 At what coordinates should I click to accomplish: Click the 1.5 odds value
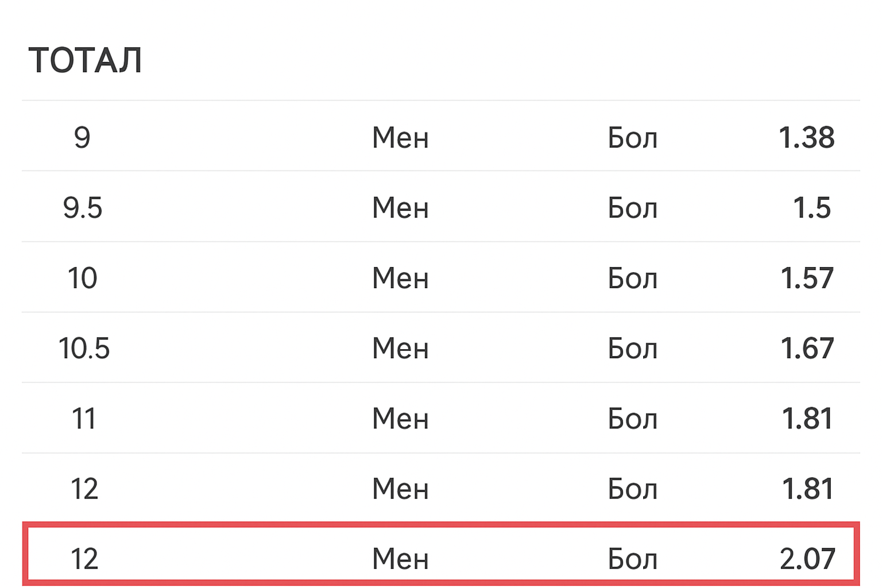coord(811,208)
